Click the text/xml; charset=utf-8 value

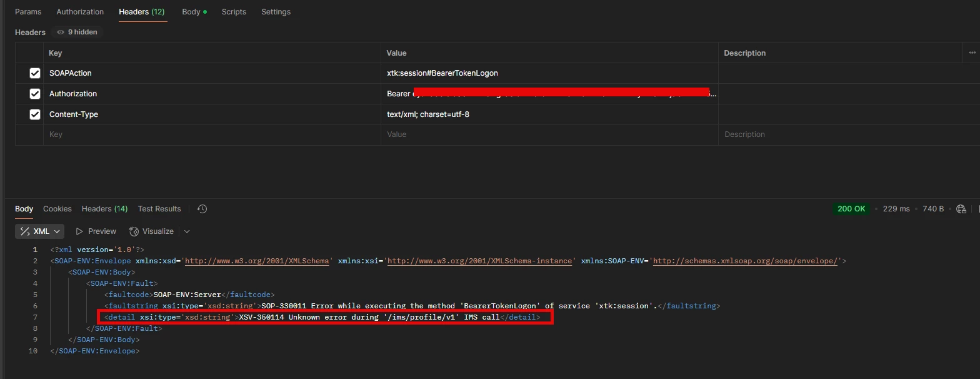click(428, 114)
